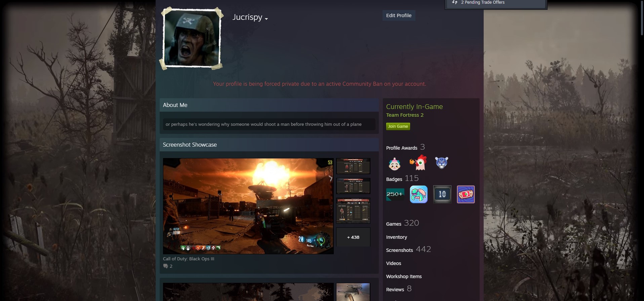Open the red ticket badge
Image resolution: width=644 pixels, height=301 pixels.
(x=466, y=194)
